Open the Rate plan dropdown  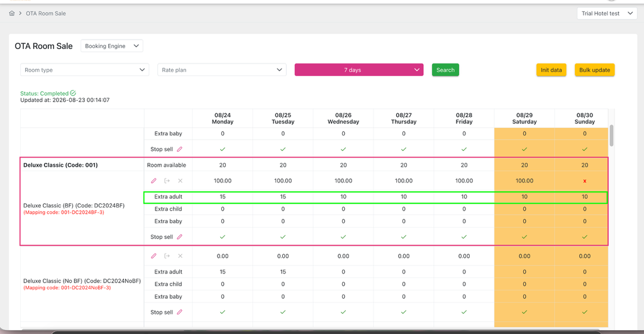(222, 70)
